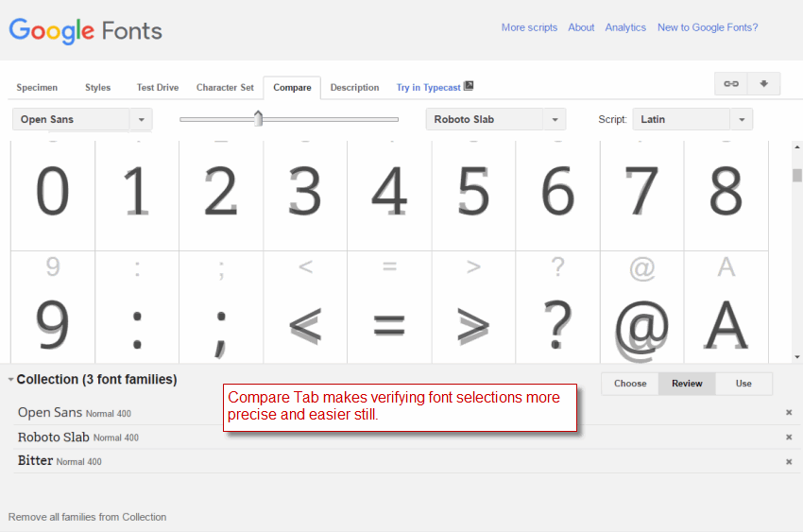Image resolution: width=803 pixels, height=532 pixels.
Task: Click the glyph cell for digit 3
Action: pyautogui.click(x=305, y=196)
